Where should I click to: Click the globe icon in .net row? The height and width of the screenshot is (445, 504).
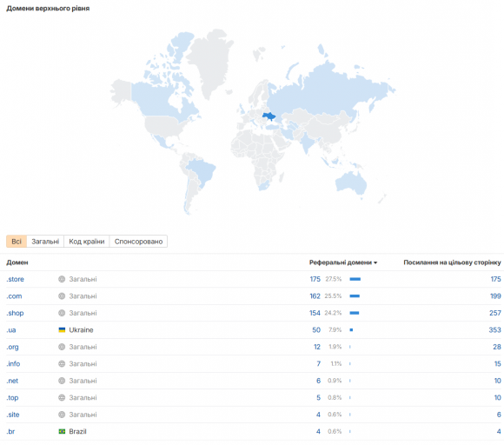[x=62, y=381]
